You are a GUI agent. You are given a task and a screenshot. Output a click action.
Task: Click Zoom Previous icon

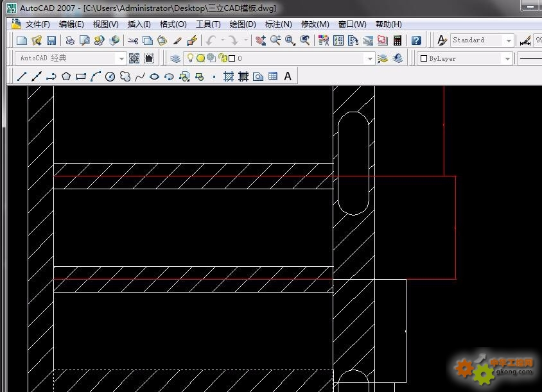pyautogui.click(x=304, y=41)
